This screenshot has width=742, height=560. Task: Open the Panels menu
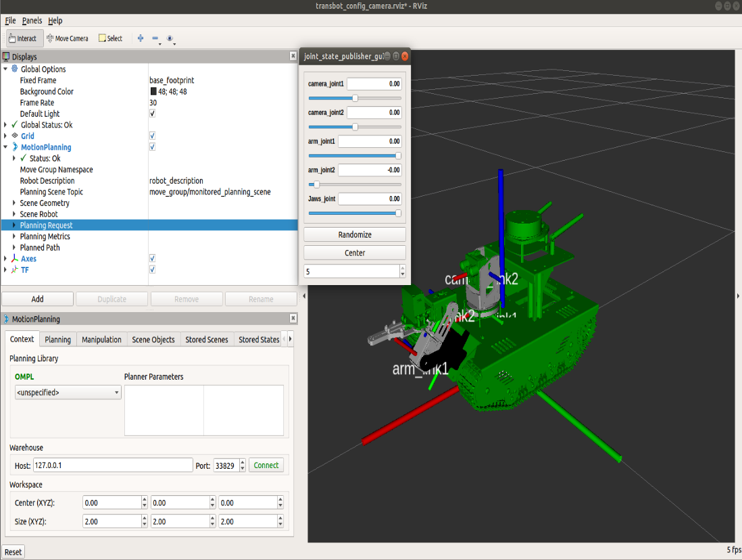pyautogui.click(x=32, y=21)
